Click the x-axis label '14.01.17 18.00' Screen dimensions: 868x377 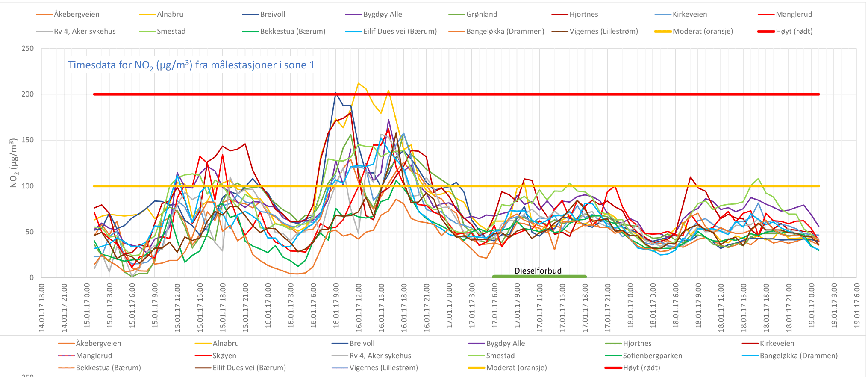(x=42, y=308)
